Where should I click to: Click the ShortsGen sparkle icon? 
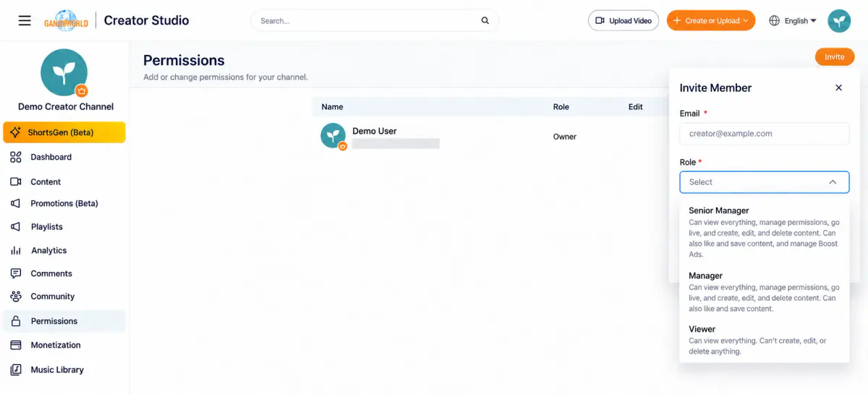click(16, 132)
